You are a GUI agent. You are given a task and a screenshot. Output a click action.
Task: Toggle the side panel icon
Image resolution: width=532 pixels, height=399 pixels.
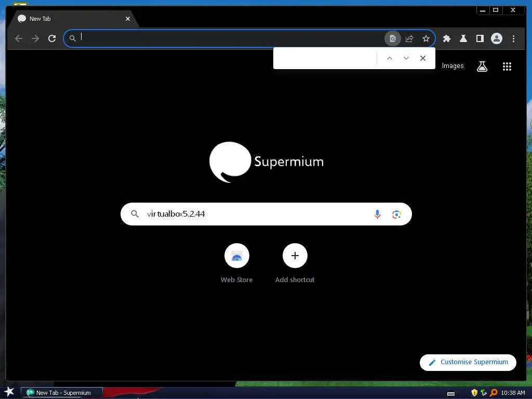480,38
